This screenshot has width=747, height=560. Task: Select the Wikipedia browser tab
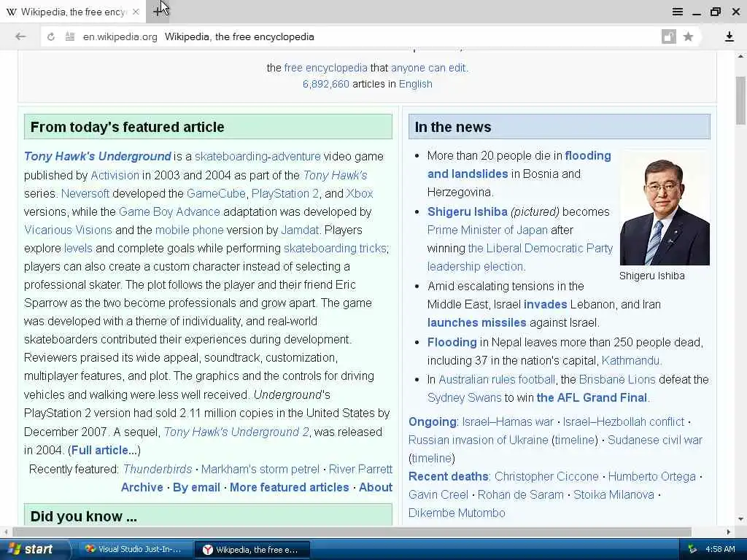(71, 12)
